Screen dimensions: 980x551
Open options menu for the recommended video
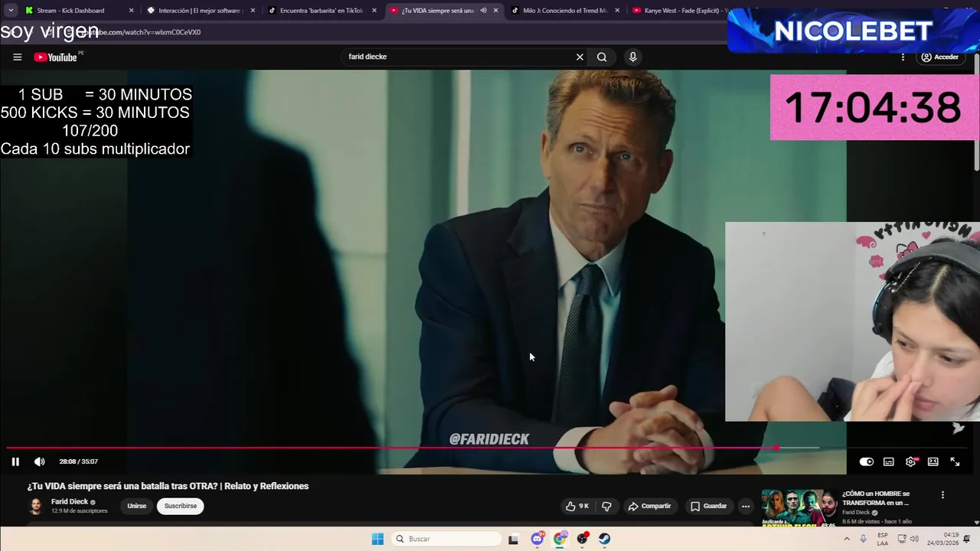(x=942, y=495)
